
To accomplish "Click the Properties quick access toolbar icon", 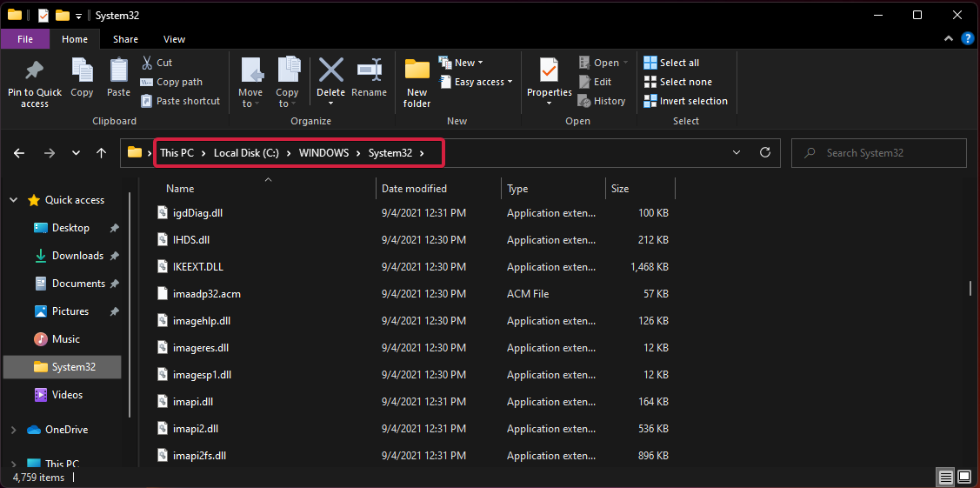I will point(43,15).
